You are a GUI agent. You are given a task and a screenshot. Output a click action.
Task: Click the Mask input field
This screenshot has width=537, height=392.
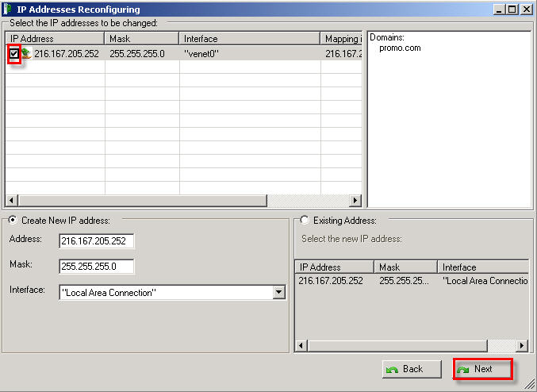(97, 267)
